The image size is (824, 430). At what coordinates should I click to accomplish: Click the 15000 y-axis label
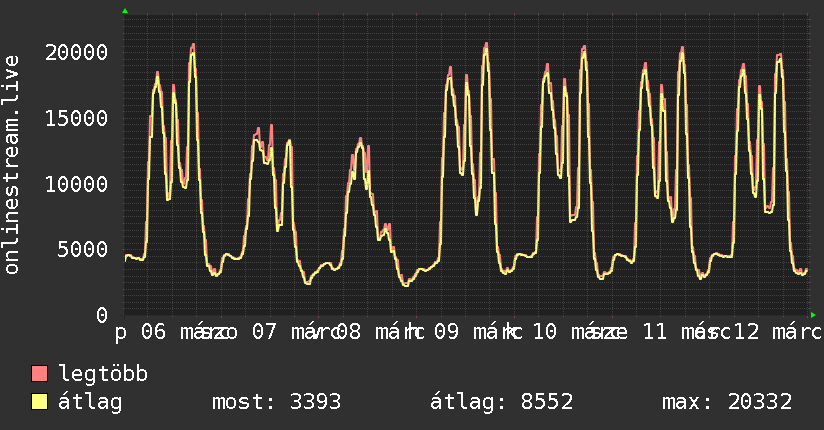[80, 118]
